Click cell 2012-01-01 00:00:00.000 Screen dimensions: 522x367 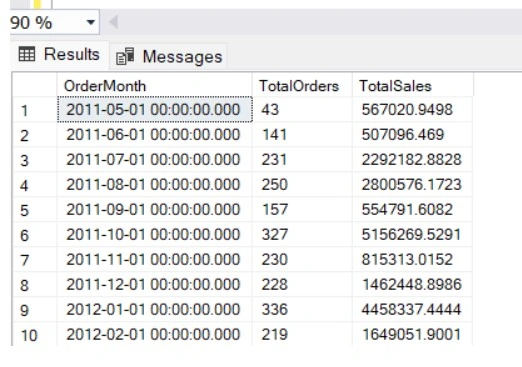[155, 310]
